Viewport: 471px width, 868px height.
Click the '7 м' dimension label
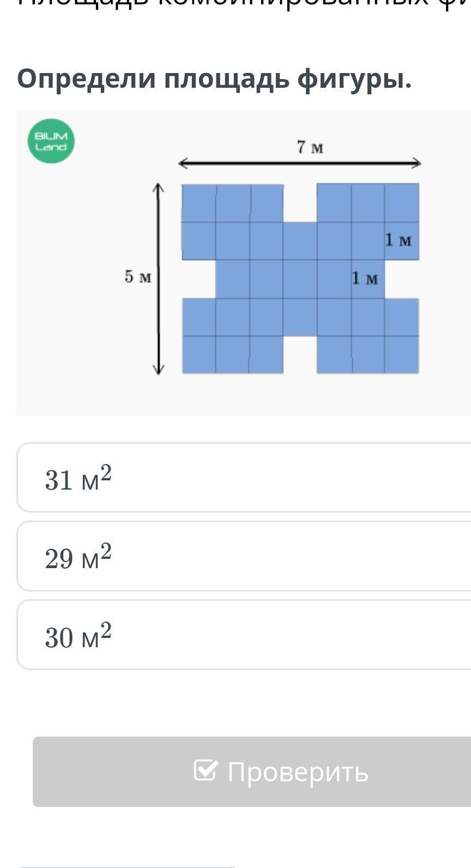pyautogui.click(x=310, y=147)
